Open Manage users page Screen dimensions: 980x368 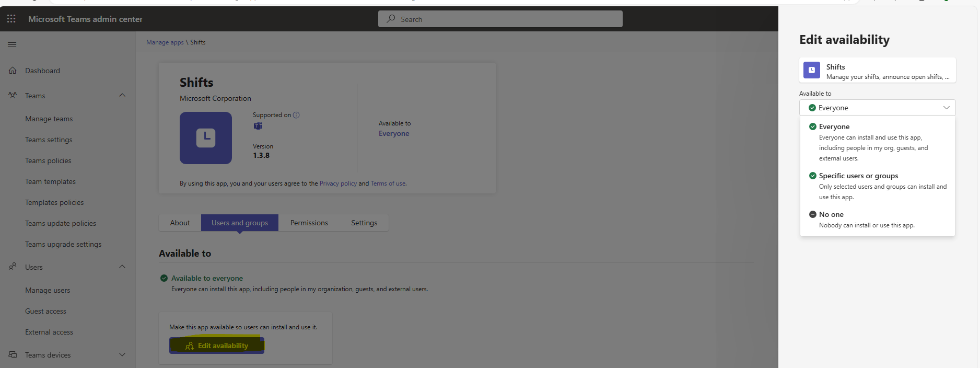coord(48,290)
